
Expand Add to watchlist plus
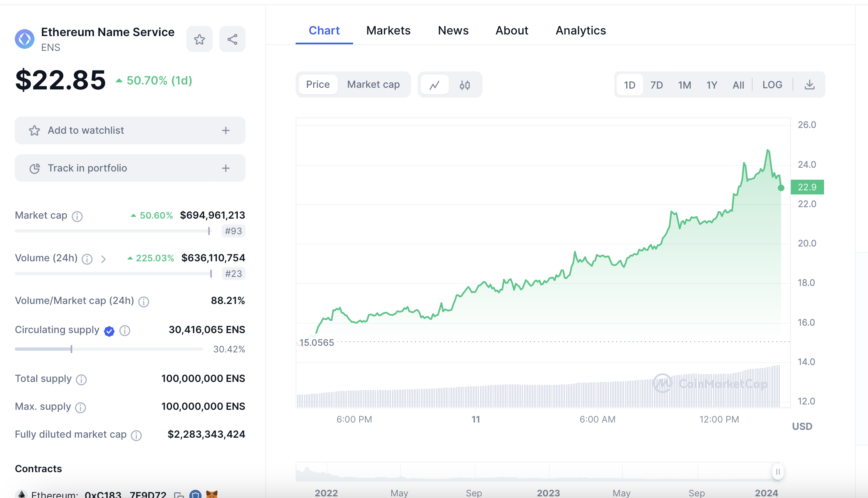click(x=226, y=130)
